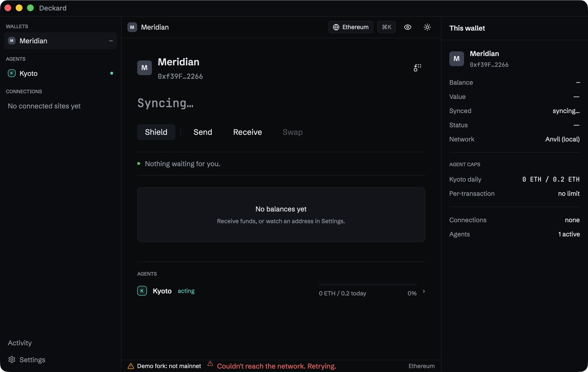Click the 0% usage value for Kyoto
The width and height of the screenshot is (588, 372).
tap(412, 293)
